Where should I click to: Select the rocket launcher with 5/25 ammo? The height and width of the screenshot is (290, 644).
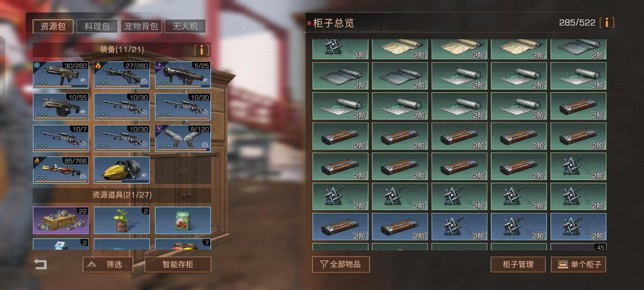(x=183, y=75)
